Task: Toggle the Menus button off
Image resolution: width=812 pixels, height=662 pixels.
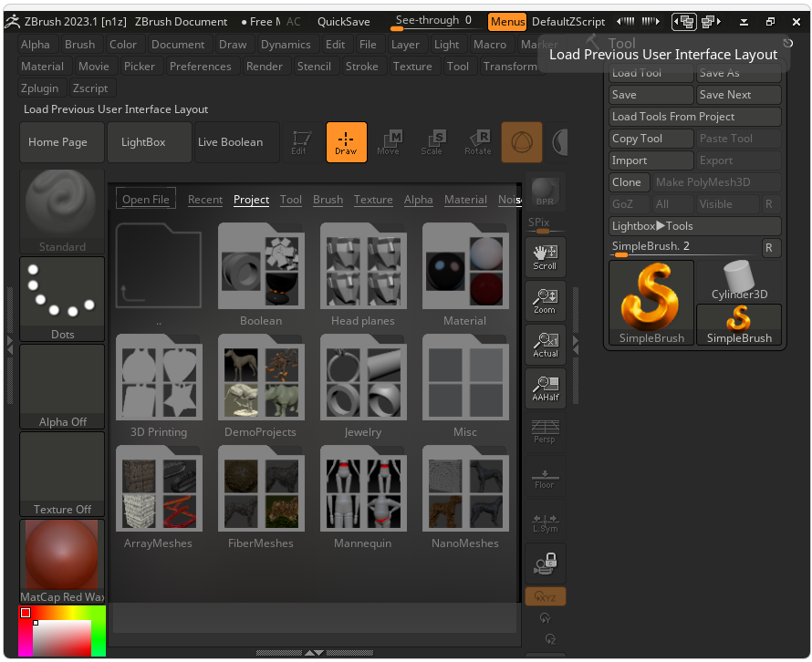Action: [507, 22]
